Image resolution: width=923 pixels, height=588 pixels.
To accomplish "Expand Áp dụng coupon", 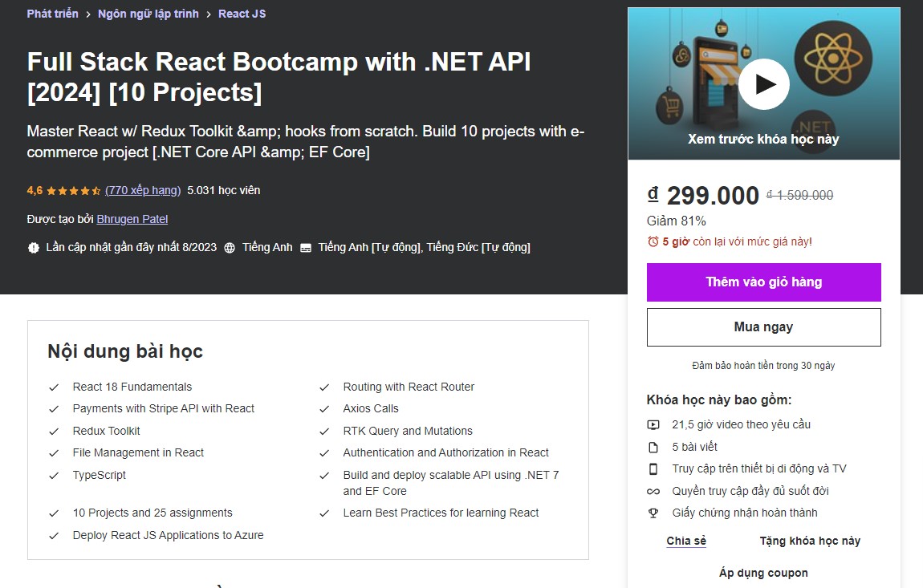I will point(763,573).
